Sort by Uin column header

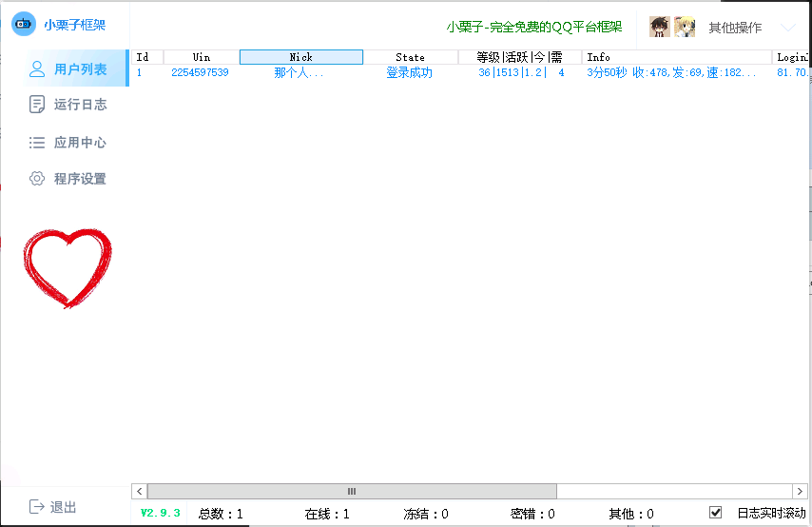(202, 57)
